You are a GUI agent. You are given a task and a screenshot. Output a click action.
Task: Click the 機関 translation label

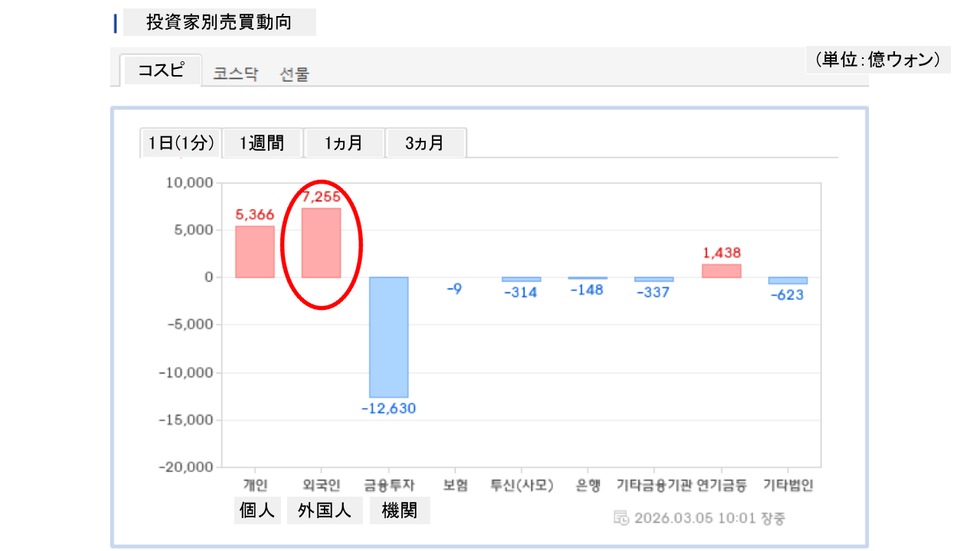400,510
